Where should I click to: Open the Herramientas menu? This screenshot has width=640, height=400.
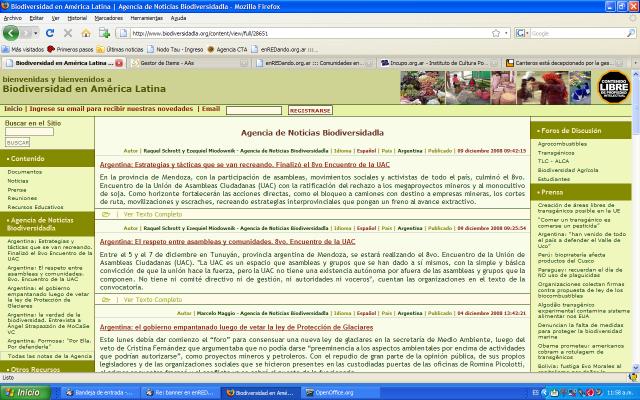[147, 18]
